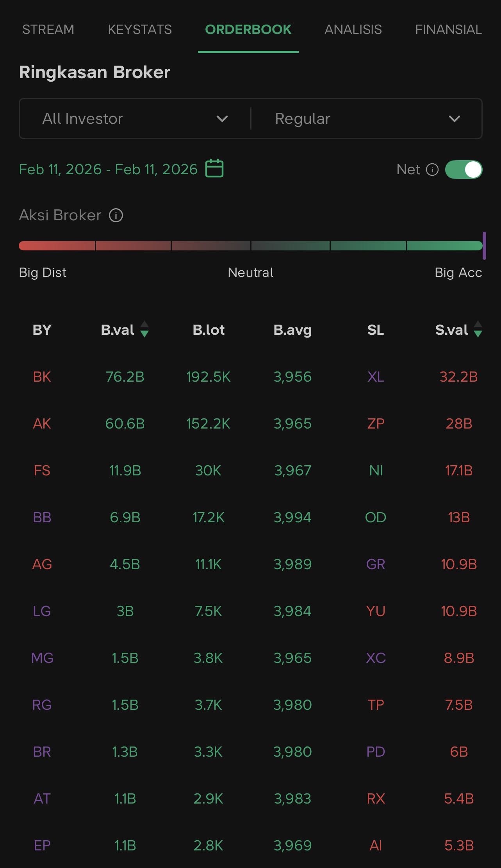Image resolution: width=501 pixels, height=868 pixels.
Task: Select buyer broker AK row
Action: click(42, 424)
